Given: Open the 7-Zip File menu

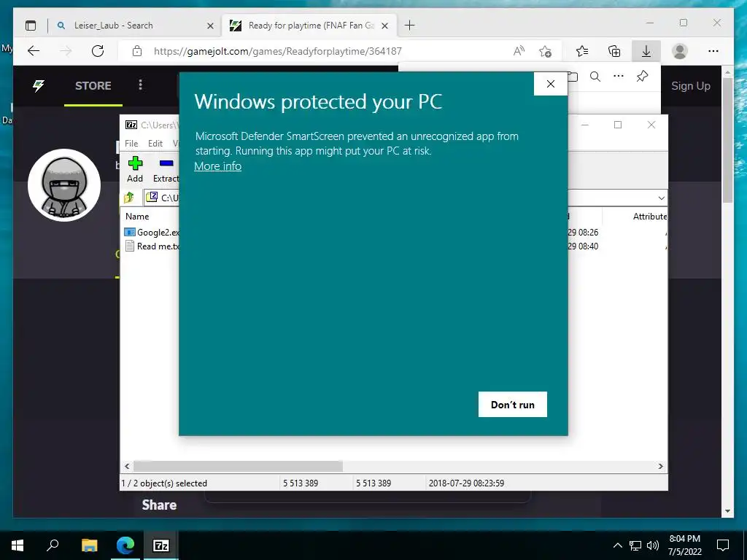Looking at the screenshot, I should (131, 144).
